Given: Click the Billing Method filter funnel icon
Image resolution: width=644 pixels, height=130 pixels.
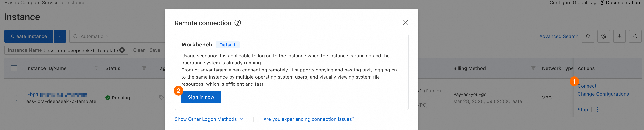Looking at the screenshot, I should click(533, 68).
